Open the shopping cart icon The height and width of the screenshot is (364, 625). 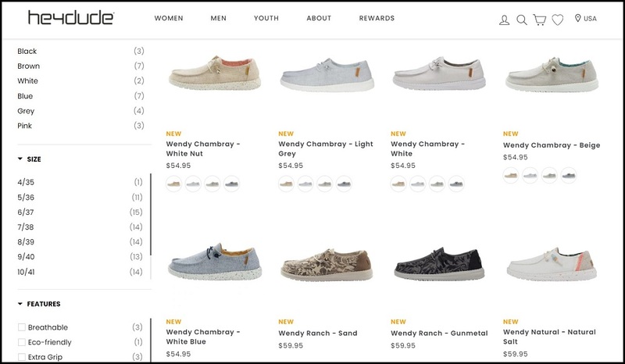tap(540, 20)
